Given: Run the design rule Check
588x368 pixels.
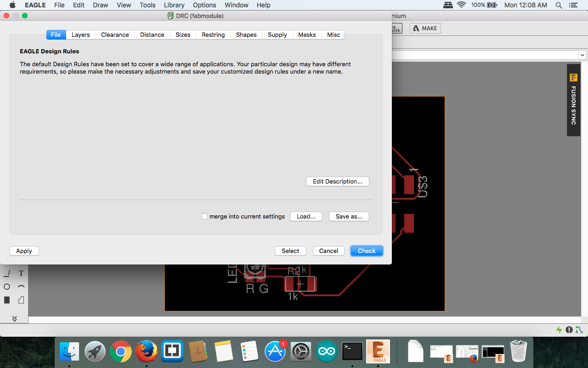Looking at the screenshot, I should click(367, 251).
